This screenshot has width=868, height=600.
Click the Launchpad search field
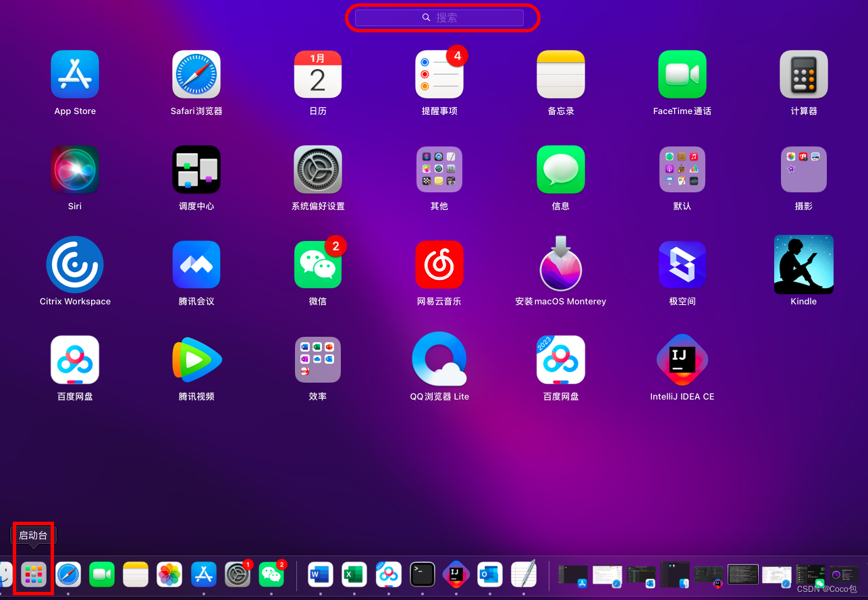click(x=439, y=18)
